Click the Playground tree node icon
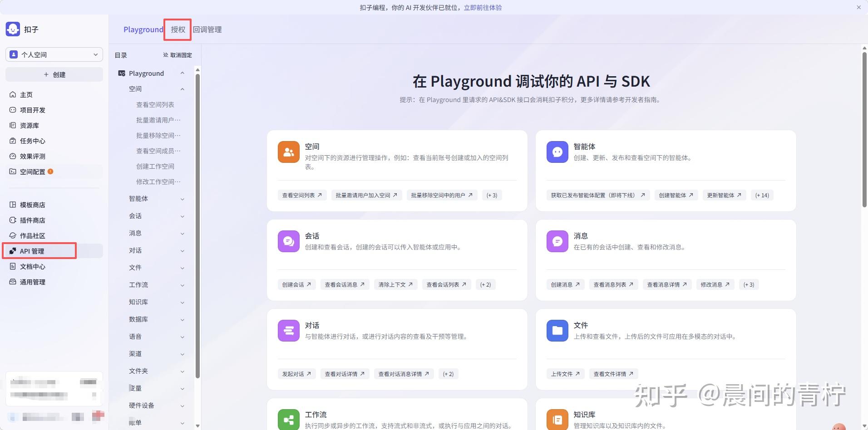Image resolution: width=868 pixels, height=430 pixels. click(x=122, y=73)
